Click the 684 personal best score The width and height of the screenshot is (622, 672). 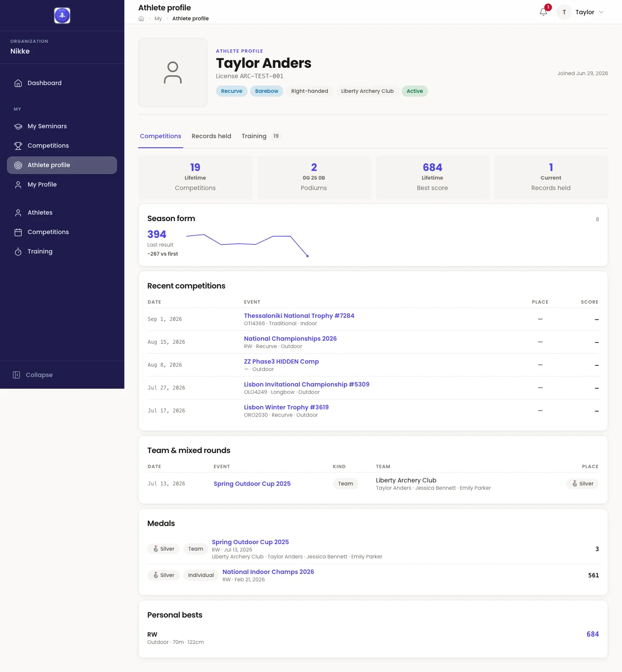[593, 634]
